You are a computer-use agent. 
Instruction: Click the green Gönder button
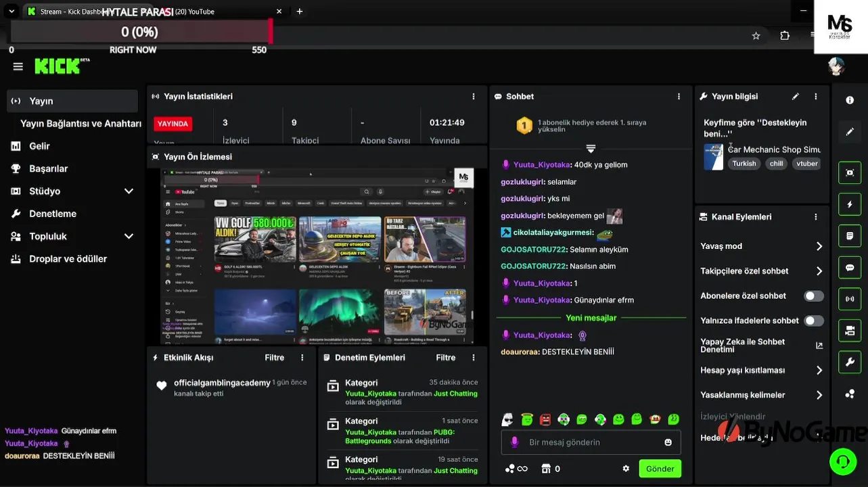[660, 469]
